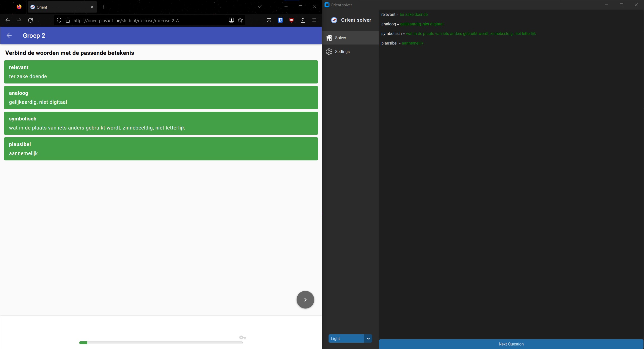
Task: Select the Solver home icon
Action: pyautogui.click(x=329, y=38)
